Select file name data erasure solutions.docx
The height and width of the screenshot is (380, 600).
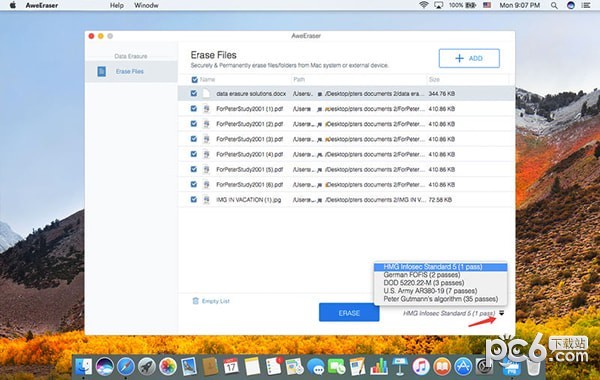point(251,94)
